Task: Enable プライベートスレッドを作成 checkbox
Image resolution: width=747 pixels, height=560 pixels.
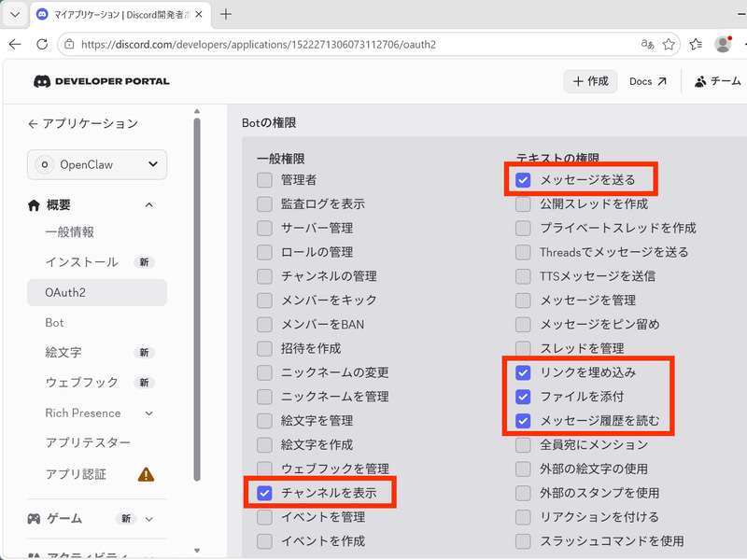Action: 523,228
